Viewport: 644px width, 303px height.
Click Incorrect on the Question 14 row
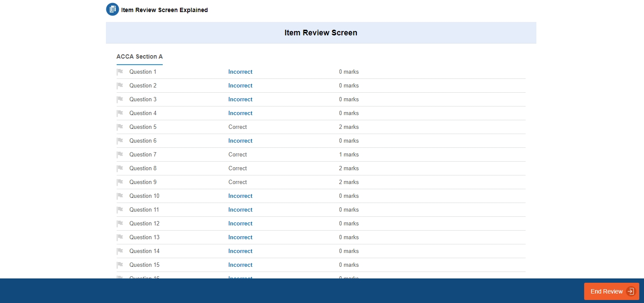240,251
